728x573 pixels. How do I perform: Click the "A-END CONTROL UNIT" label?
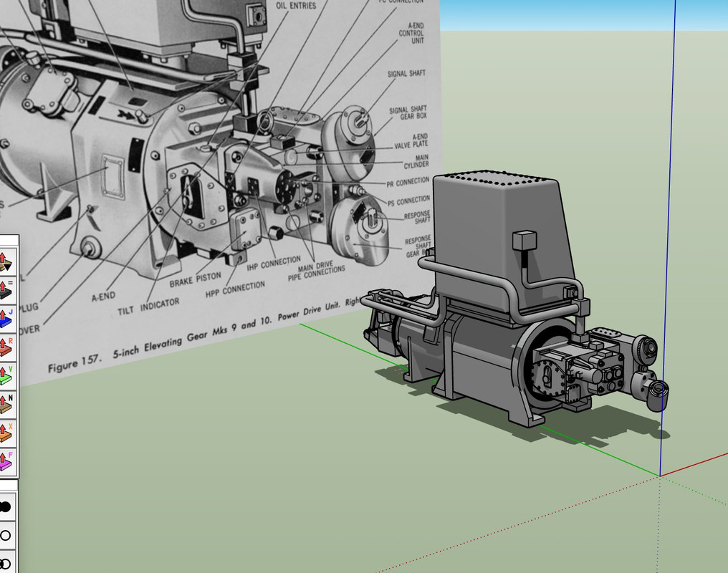pyautogui.click(x=412, y=33)
